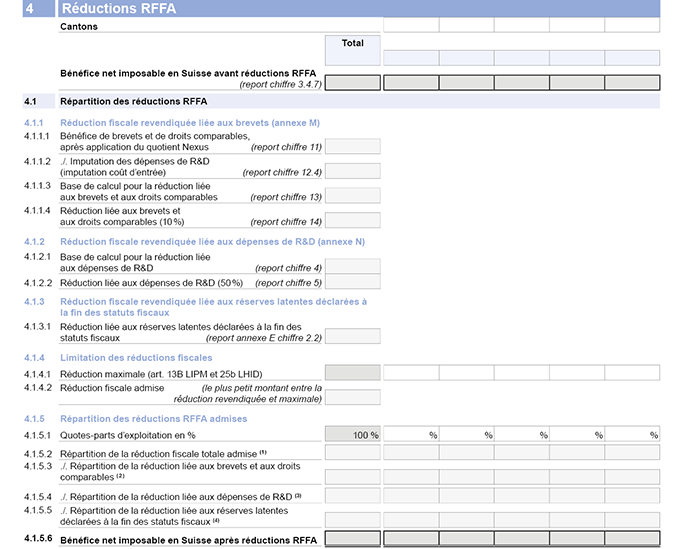Click the first canton name field in Cantons row
The height and width of the screenshot is (549, 682).
point(412,26)
